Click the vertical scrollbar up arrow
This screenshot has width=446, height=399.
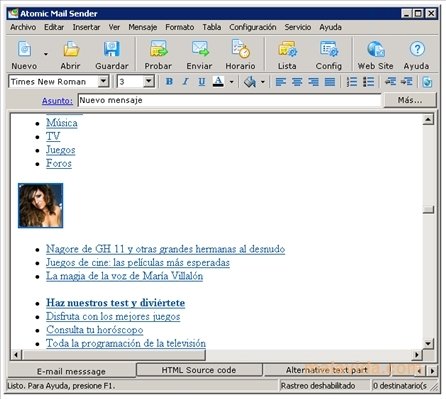(x=428, y=119)
